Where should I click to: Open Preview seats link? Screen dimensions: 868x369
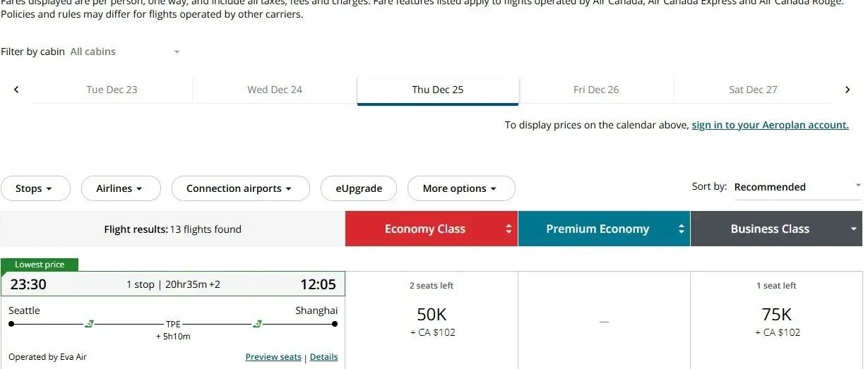[273, 357]
